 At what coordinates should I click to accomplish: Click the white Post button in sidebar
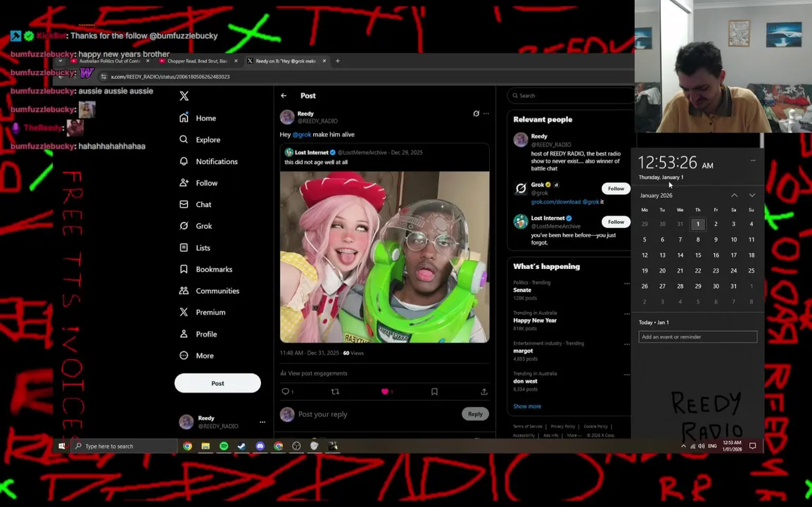tap(217, 383)
